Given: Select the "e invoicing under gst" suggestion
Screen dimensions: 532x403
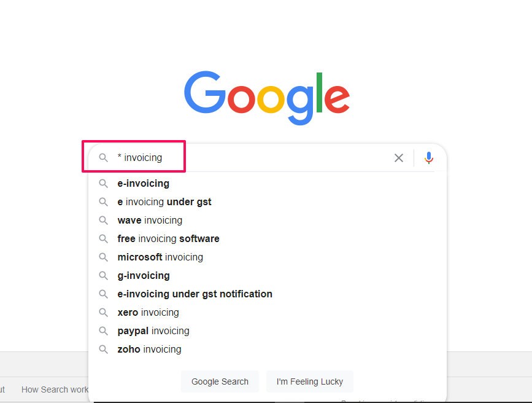Looking at the screenshot, I should click(164, 202).
